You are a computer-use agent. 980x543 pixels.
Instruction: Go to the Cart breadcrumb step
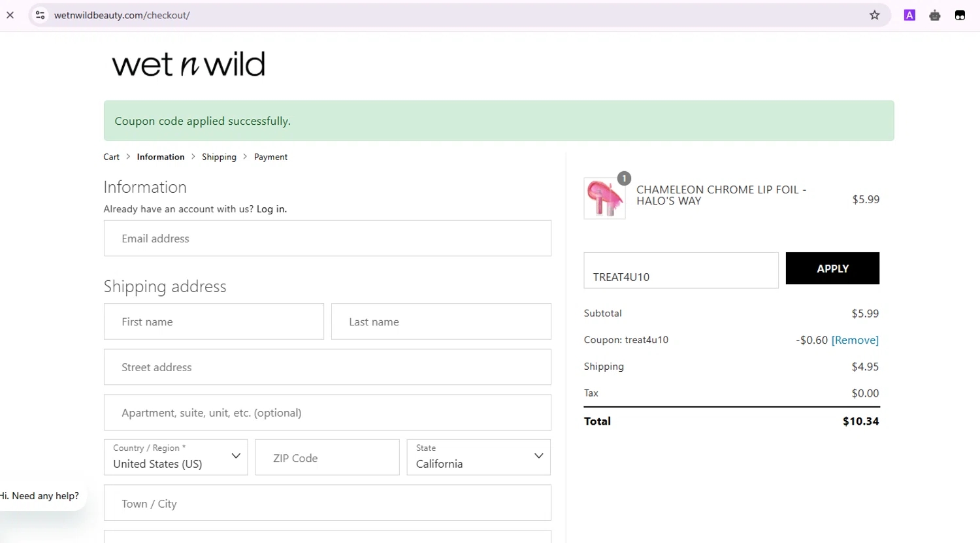click(x=112, y=157)
